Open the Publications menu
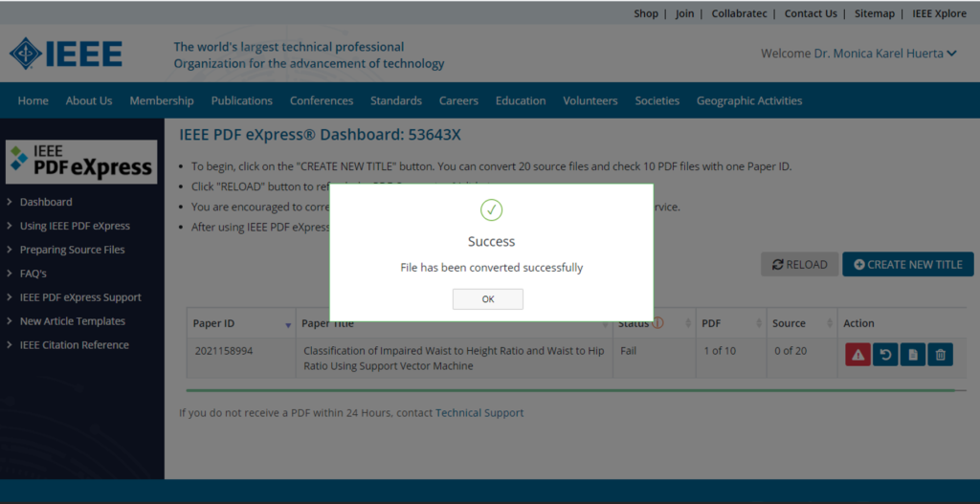Image resolution: width=980 pixels, height=504 pixels. coord(241,100)
